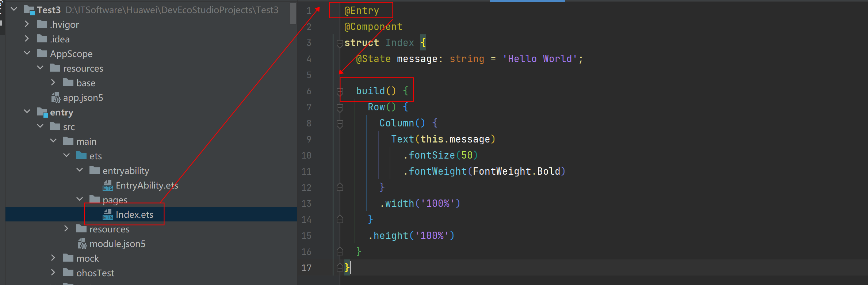Click fold end marker on line 12
This screenshot has height=285, width=868.
(340, 187)
